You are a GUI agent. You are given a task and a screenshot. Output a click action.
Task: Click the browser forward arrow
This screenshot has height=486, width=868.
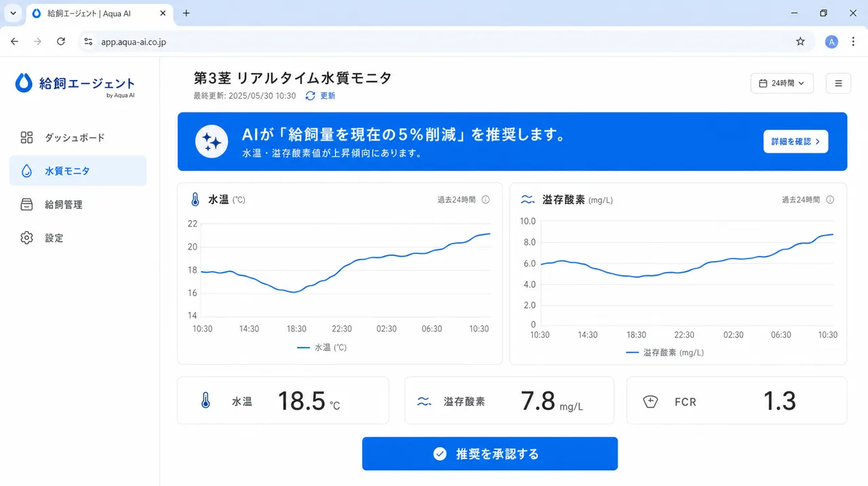pos(38,41)
